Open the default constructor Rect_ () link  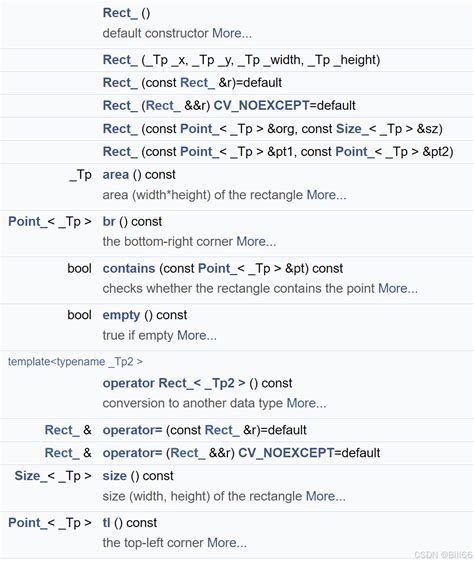pyautogui.click(x=120, y=13)
